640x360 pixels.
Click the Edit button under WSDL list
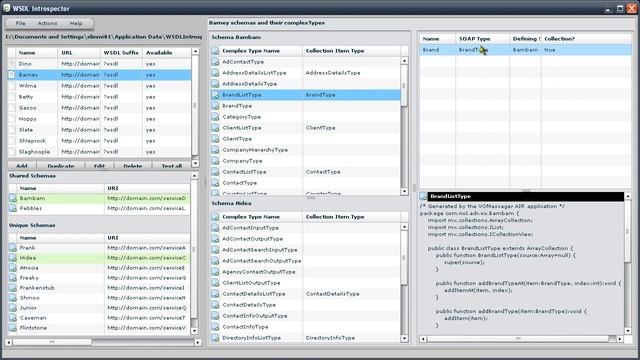pyautogui.click(x=99, y=166)
